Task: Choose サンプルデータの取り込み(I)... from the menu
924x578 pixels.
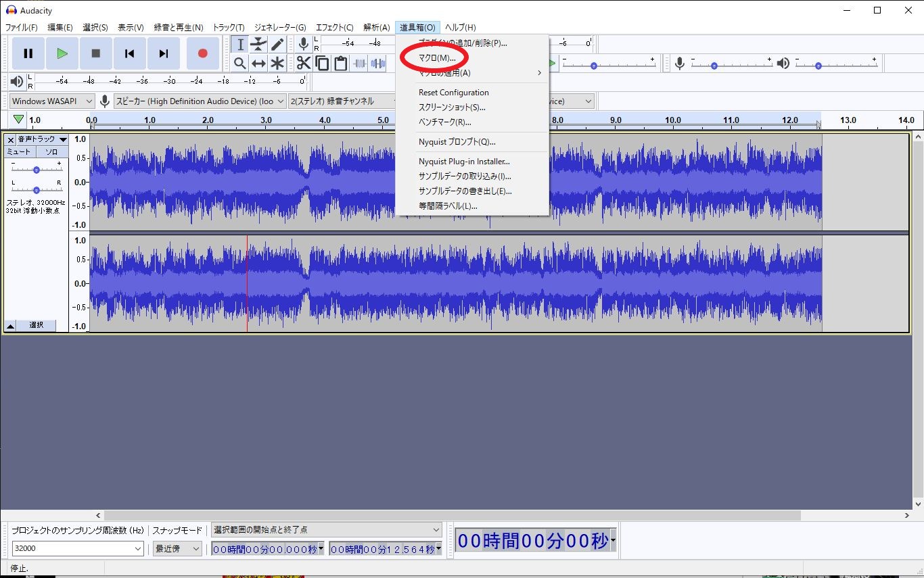Action: tap(472, 176)
